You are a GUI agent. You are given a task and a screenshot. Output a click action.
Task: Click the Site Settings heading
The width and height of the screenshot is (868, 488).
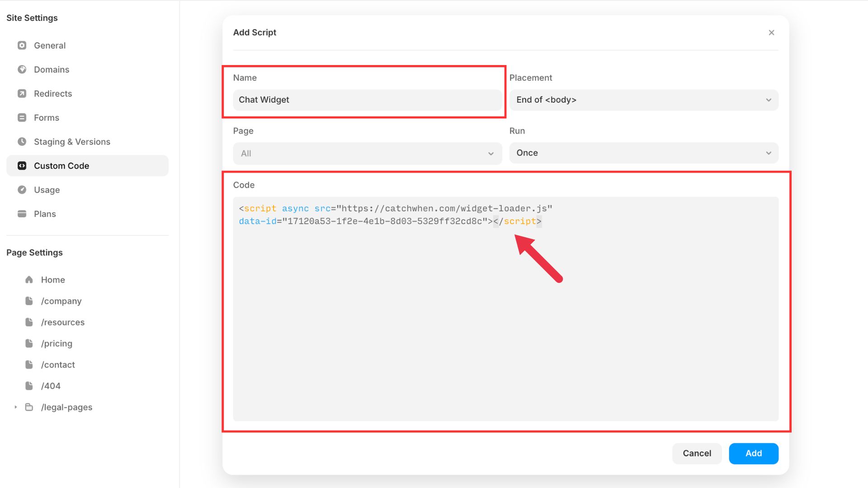tap(32, 18)
